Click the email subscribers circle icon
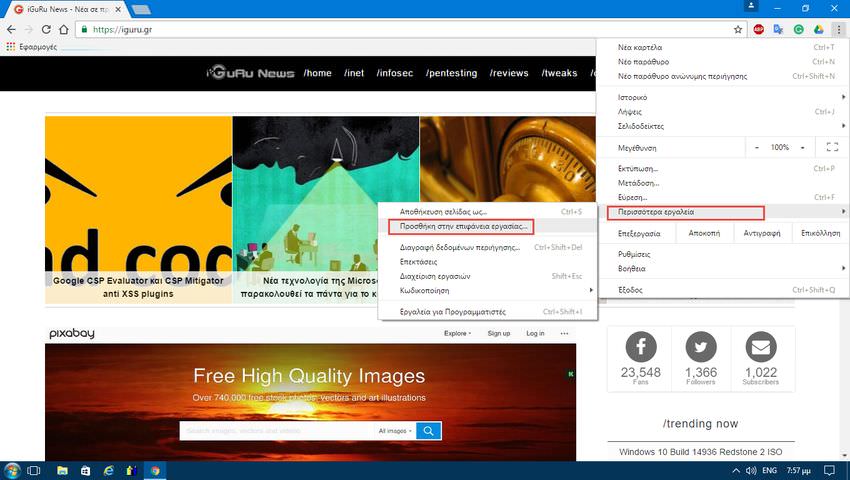 click(761, 348)
